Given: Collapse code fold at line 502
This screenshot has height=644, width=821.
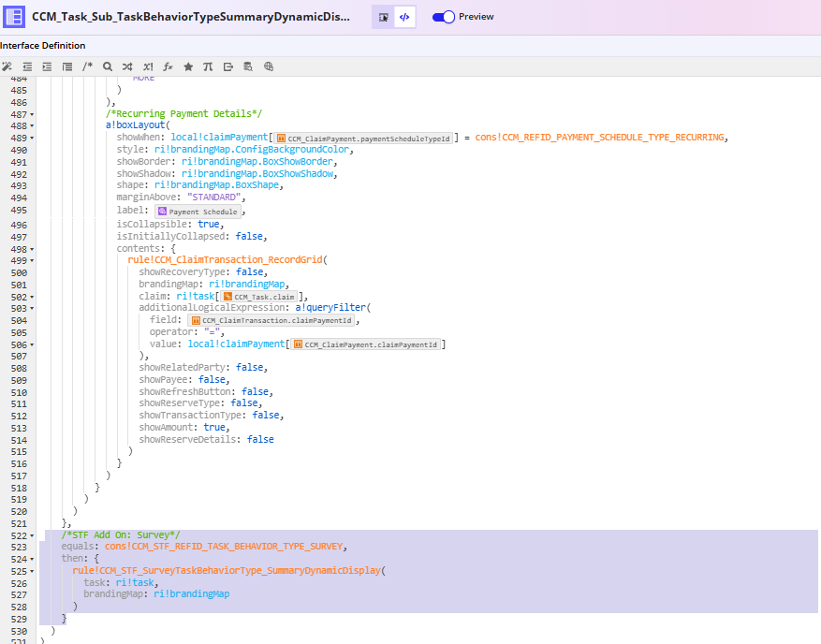Looking at the screenshot, I should (32, 298).
